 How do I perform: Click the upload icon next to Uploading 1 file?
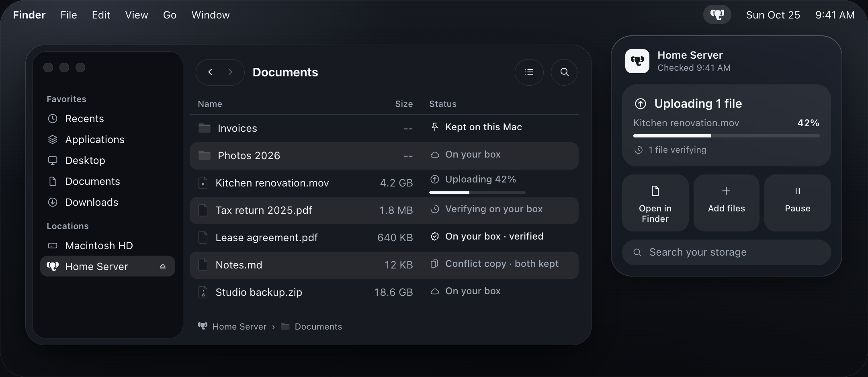click(641, 104)
